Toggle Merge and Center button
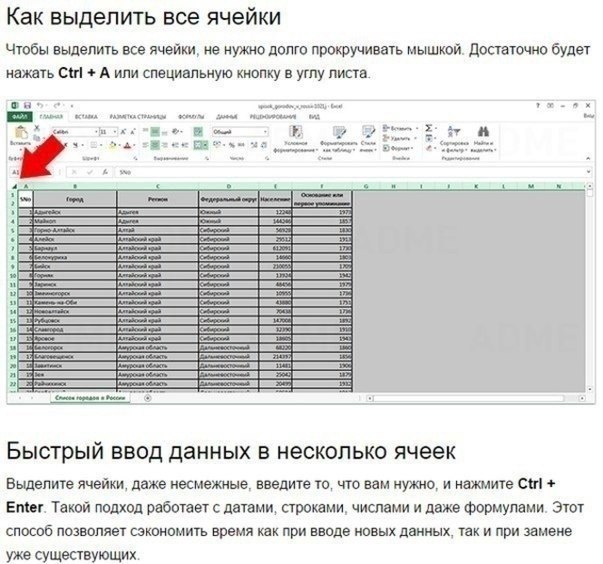This screenshot has height=564, width=603. 199,145
